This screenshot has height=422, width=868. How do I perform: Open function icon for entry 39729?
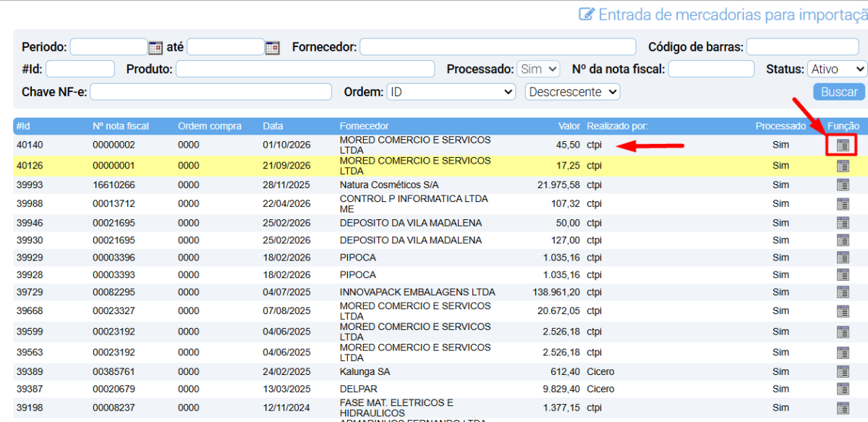coord(843,292)
